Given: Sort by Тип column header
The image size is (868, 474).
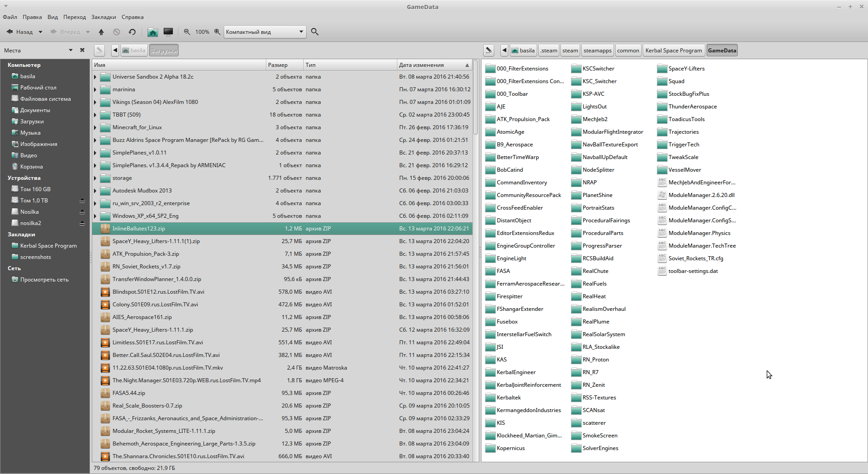Looking at the screenshot, I should [x=350, y=65].
